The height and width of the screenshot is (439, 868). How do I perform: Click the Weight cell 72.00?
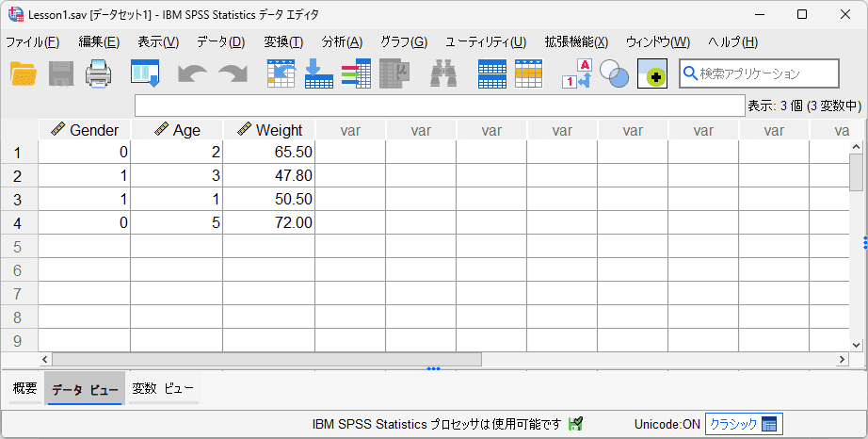click(269, 222)
